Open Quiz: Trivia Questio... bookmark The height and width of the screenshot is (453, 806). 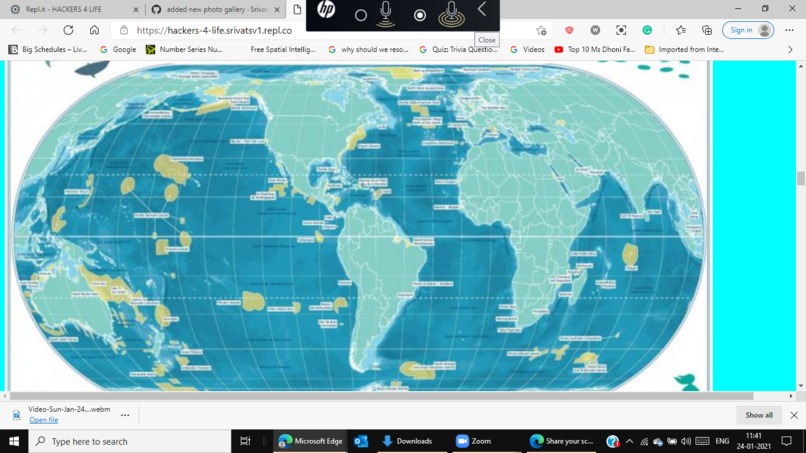pyautogui.click(x=459, y=49)
